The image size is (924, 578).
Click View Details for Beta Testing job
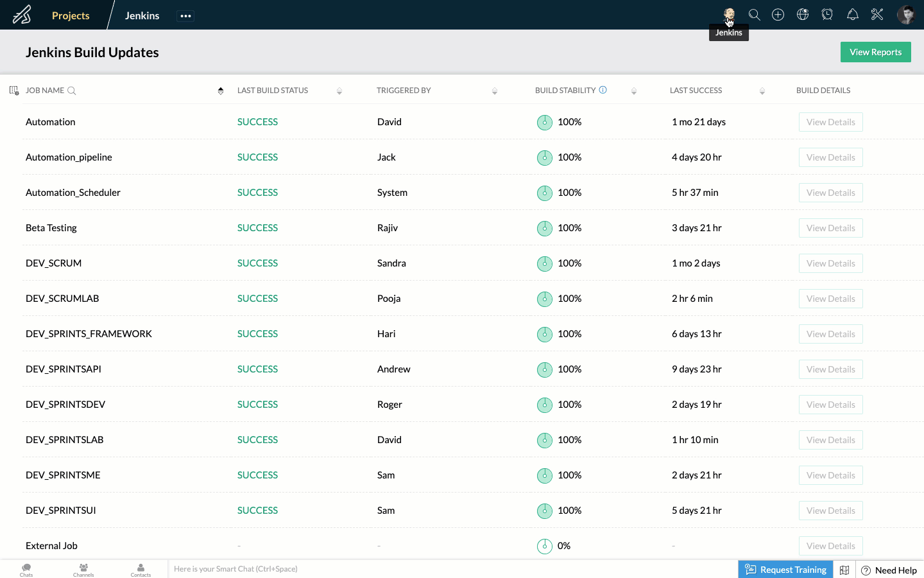[830, 228]
